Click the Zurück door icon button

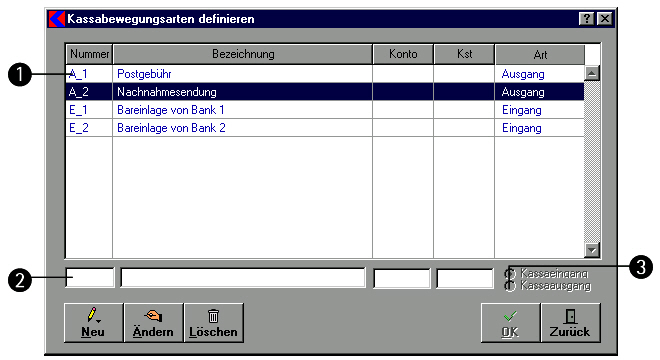pos(570,323)
